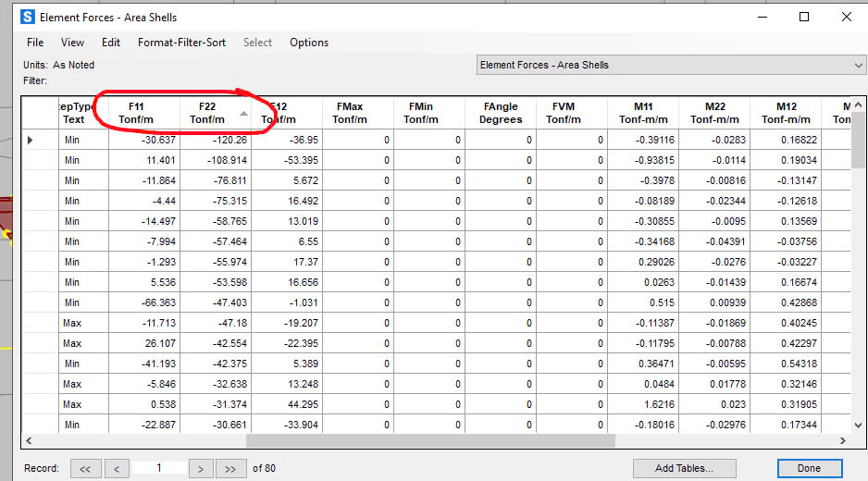Click the Done button

click(x=809, y=468)
